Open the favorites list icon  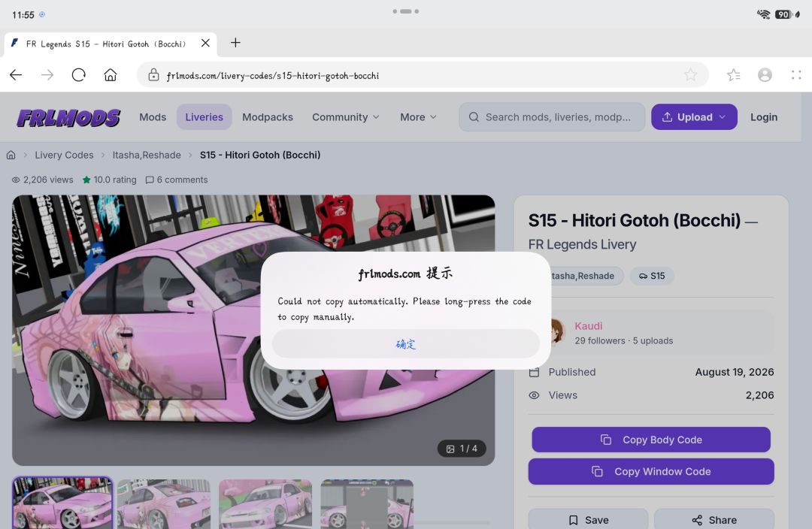[x=733, y=75]
